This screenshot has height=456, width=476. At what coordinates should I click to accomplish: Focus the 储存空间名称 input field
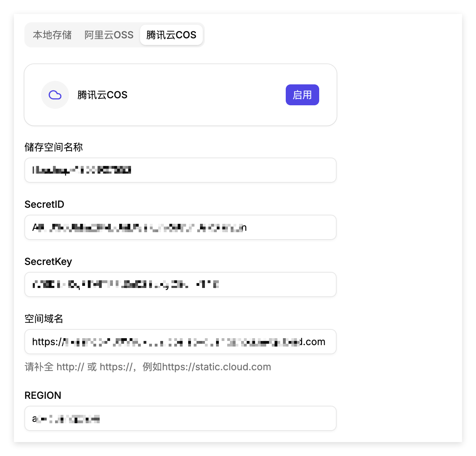point(181,170)
